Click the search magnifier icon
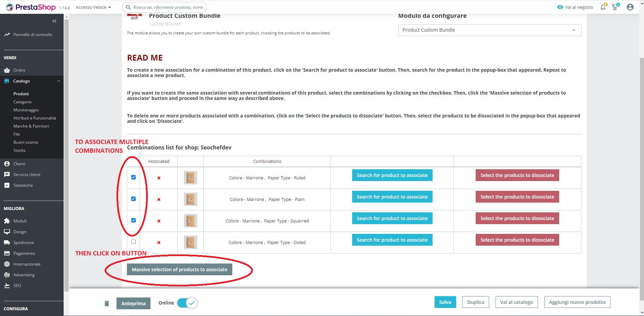Viewport: 644px width, 316px height. tap(128, 7)
